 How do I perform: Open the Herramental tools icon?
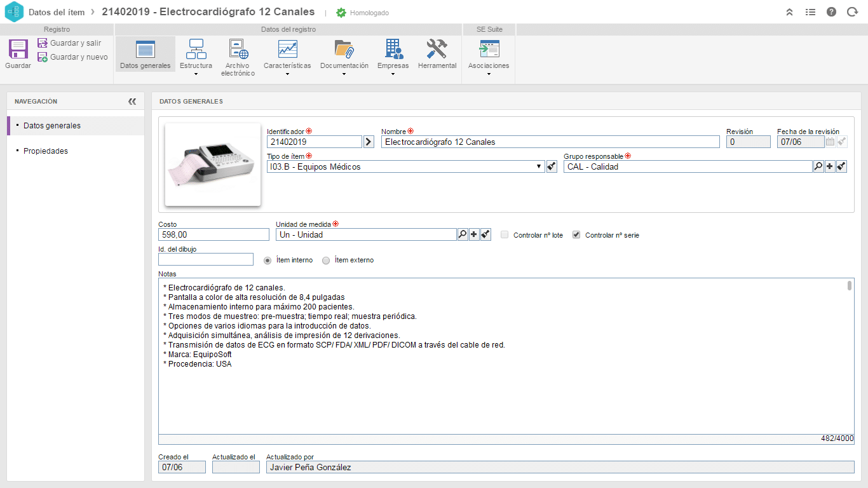(437, 49)
